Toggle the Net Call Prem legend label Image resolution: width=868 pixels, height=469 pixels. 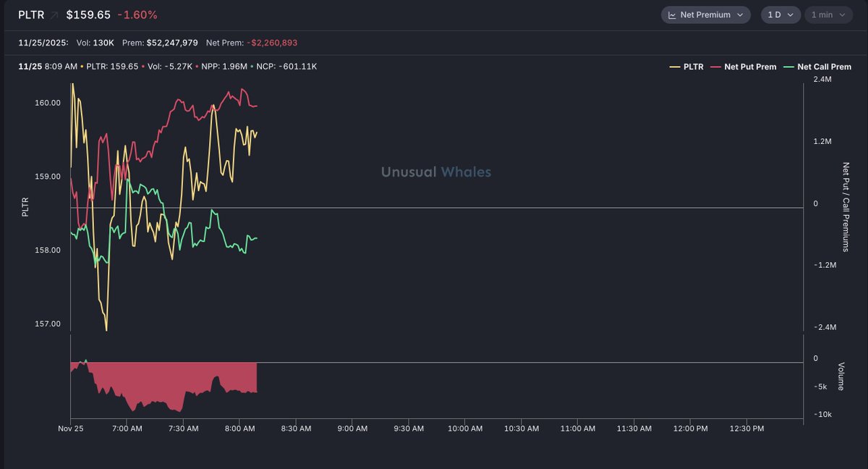click(x=824, y=67)
